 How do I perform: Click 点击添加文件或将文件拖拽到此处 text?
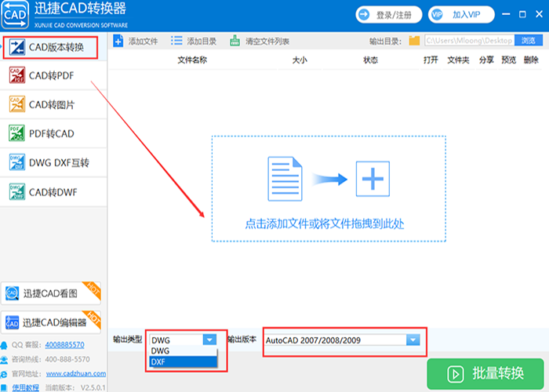[x=324, y=223]
